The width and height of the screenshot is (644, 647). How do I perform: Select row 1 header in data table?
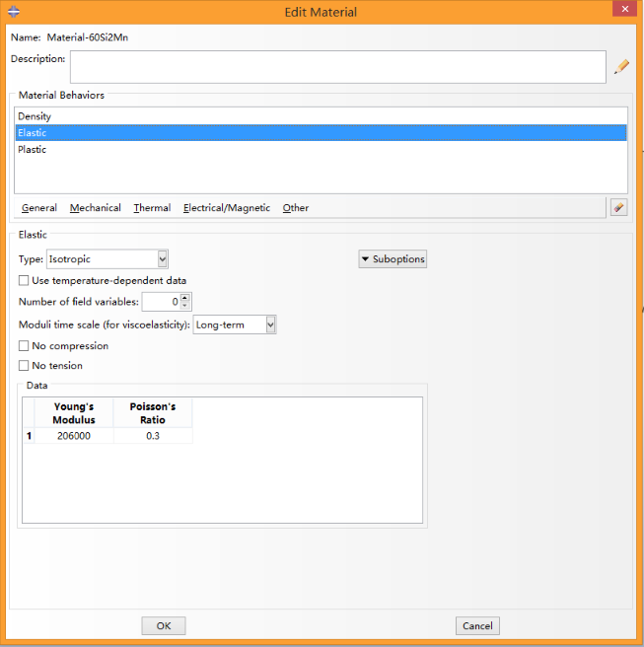pos(29,436)
